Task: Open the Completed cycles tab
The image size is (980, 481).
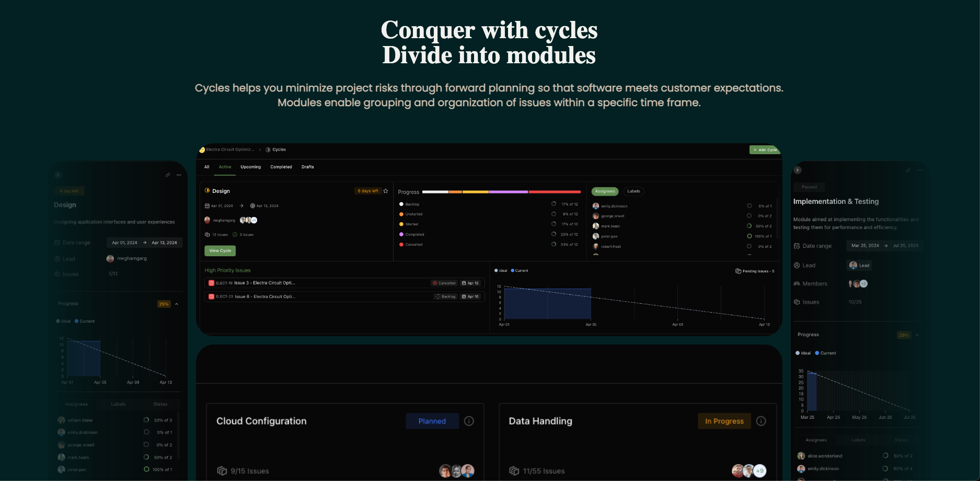Action: click(281, 167)
